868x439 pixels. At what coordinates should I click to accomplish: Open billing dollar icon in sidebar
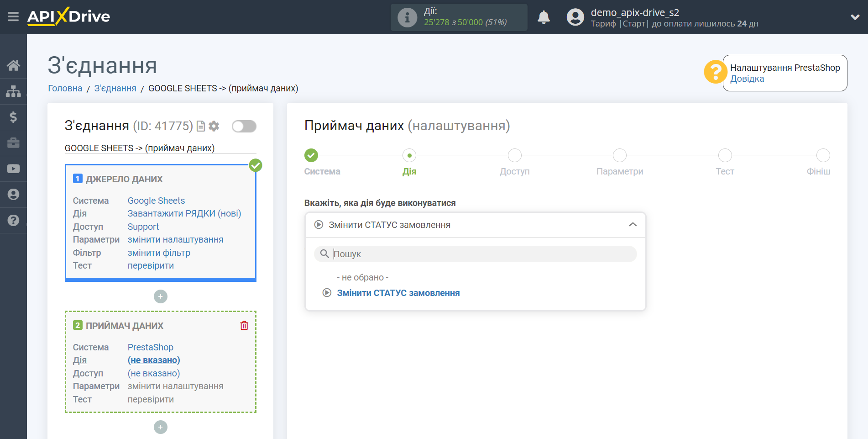pos(13,117)
